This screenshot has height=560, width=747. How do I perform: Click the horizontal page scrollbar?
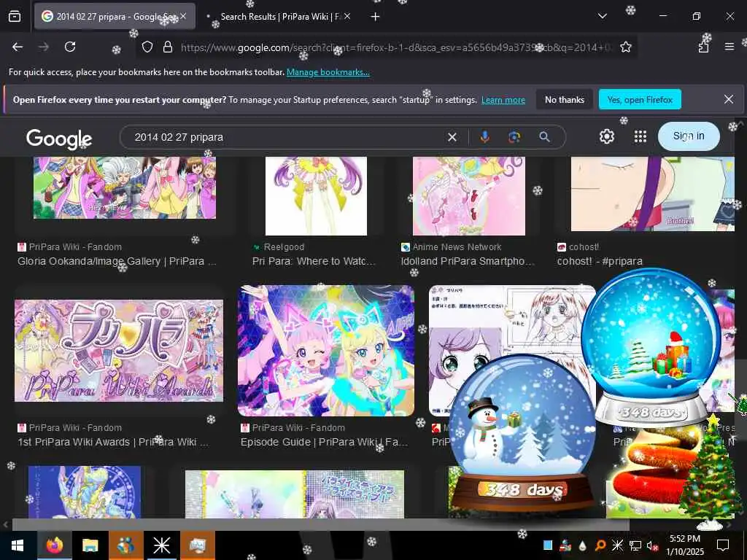tap(320, 525)
